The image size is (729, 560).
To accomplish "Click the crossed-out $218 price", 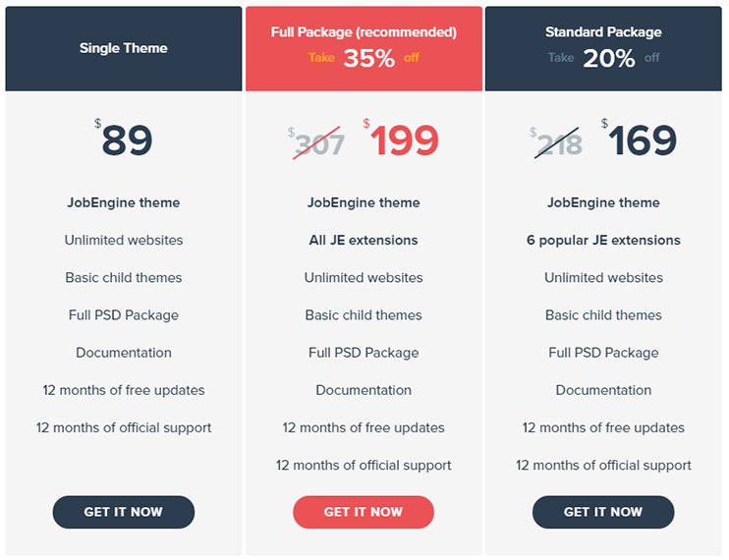I will 556,143.
